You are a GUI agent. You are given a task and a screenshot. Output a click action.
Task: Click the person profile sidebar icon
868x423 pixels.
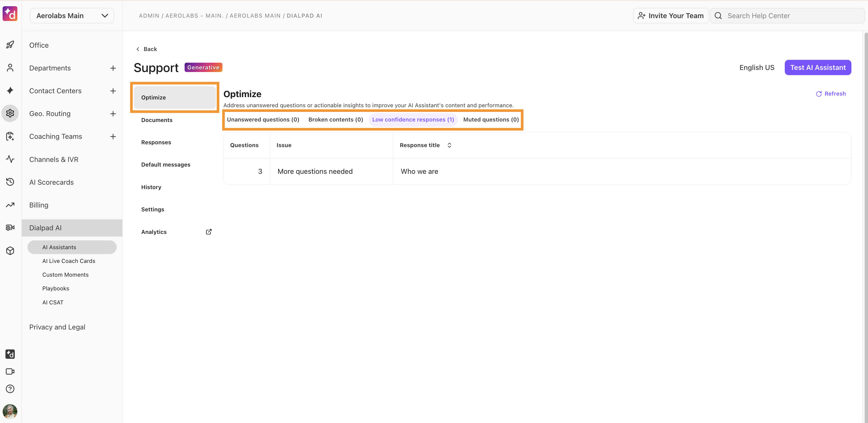(x=10, y=68)
